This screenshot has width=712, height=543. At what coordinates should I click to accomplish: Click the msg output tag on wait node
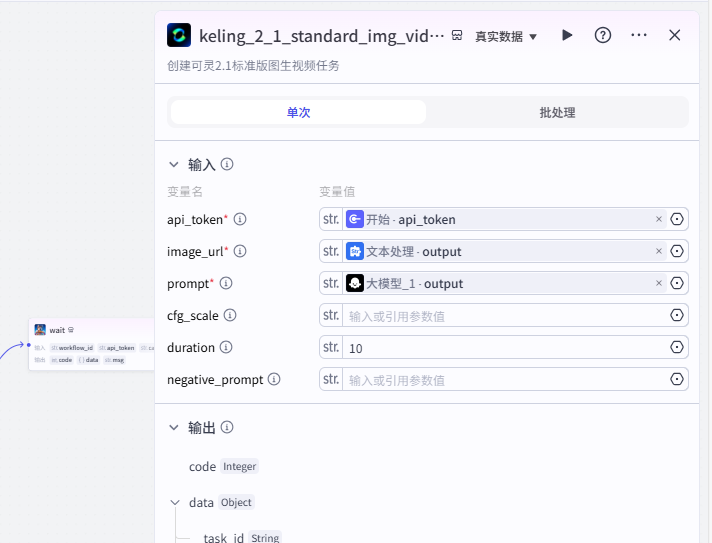[x=114, y=360]
